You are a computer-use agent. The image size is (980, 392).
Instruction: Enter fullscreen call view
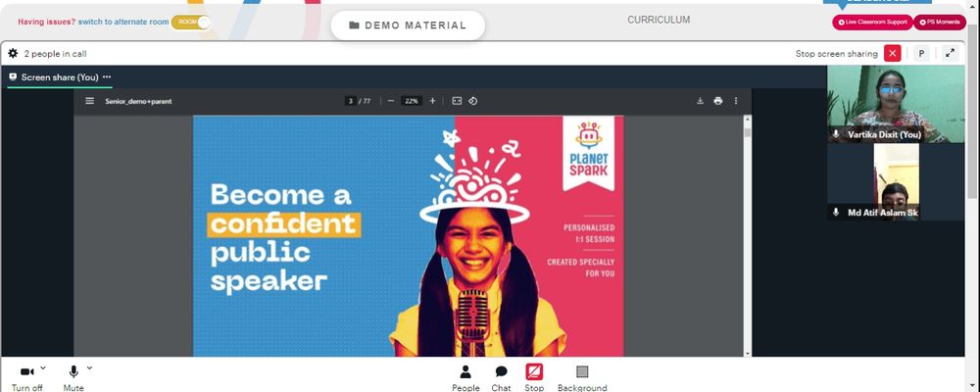[x=950, y=53]
